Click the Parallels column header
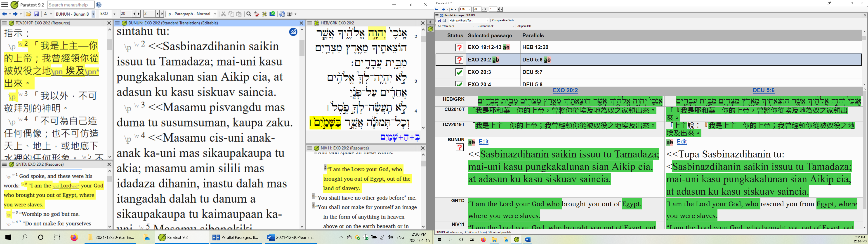 (533, 35)
